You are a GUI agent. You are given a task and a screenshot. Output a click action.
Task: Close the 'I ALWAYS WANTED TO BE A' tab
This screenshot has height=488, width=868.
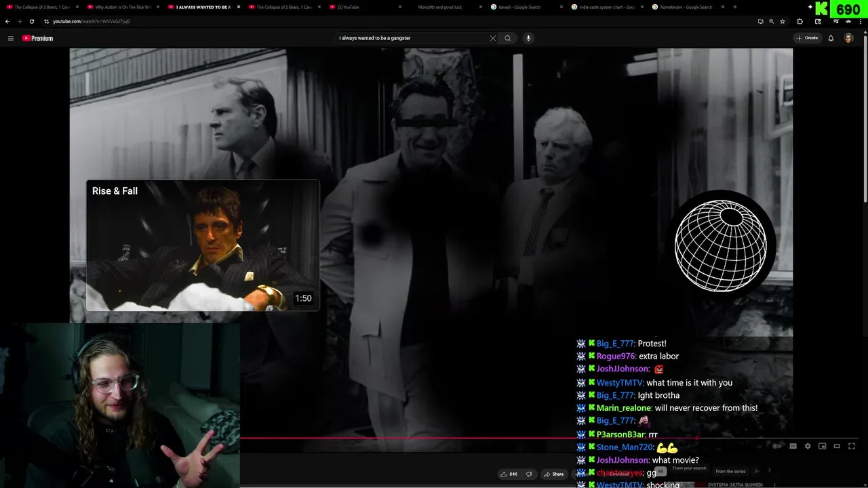click(239, 7)
